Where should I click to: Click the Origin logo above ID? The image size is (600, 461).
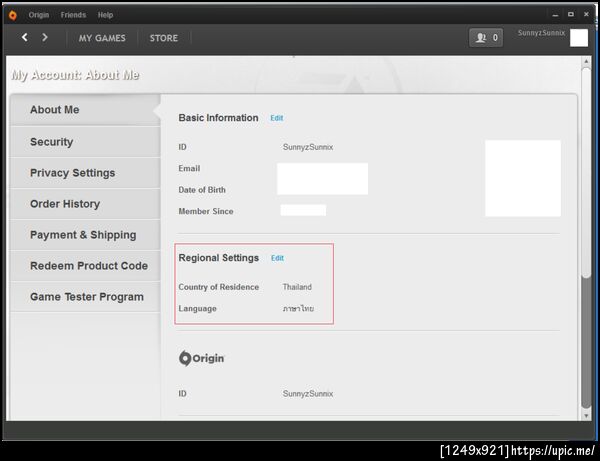click(x=202, y=358)
